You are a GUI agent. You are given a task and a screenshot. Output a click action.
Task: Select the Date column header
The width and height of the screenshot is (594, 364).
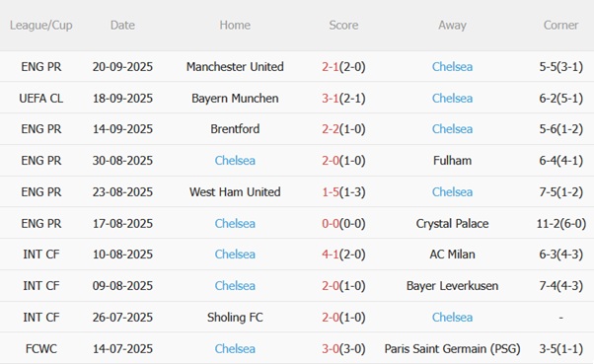pos(122,25)
